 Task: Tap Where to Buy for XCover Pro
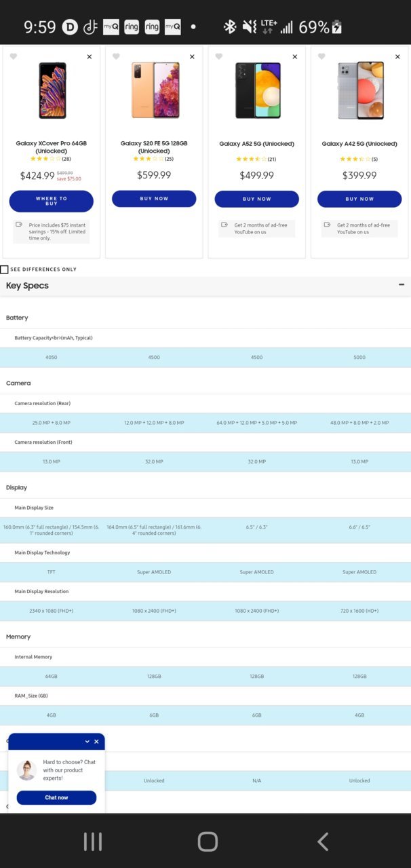pyautogui.click(x=52, y=202)
